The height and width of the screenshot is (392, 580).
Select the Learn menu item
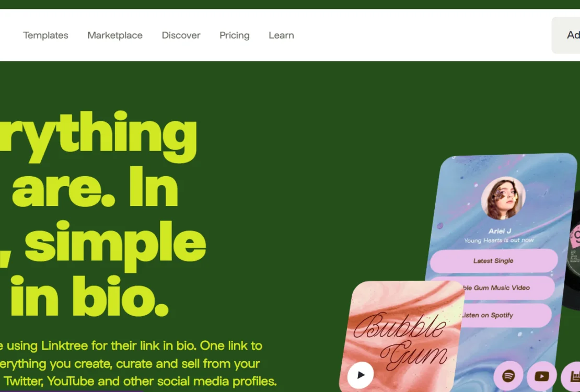pyautogui.click(x=281, y=35)
